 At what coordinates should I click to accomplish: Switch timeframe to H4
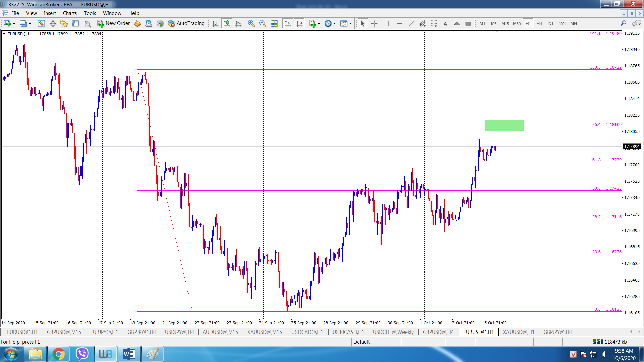(x=539, y=23)
